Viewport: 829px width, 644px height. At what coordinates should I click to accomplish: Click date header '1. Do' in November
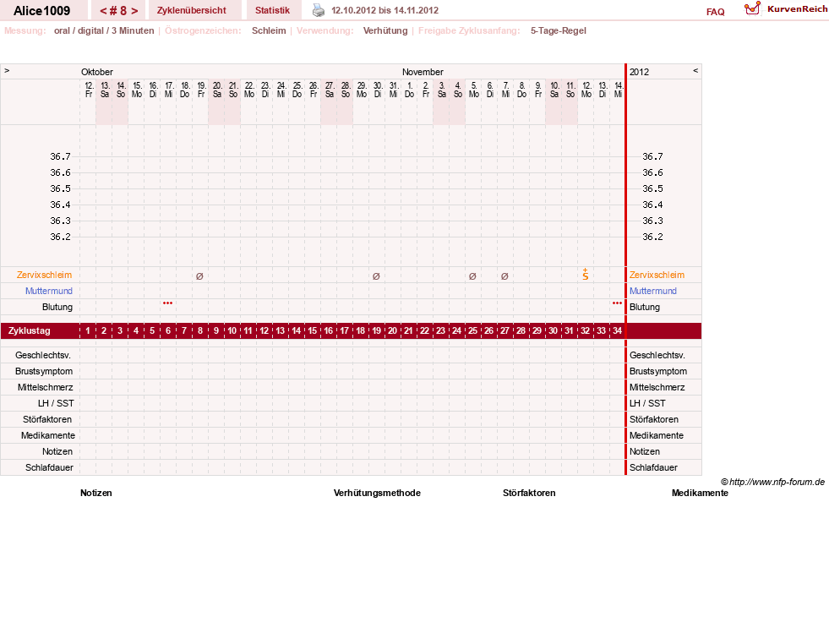pos(410,90)
